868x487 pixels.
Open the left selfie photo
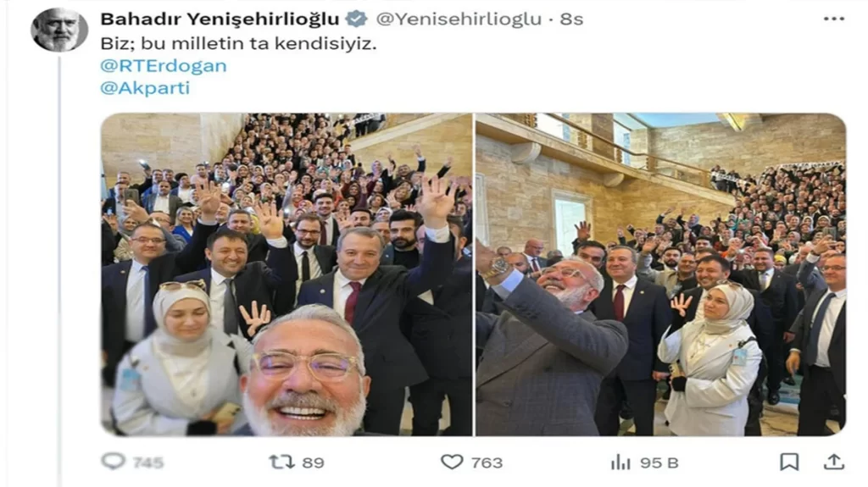pyautogui.click(x=287, y=274)
